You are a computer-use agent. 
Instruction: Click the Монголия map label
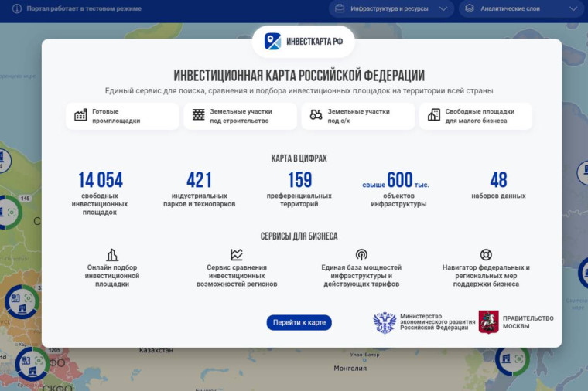tap(350, 368)
